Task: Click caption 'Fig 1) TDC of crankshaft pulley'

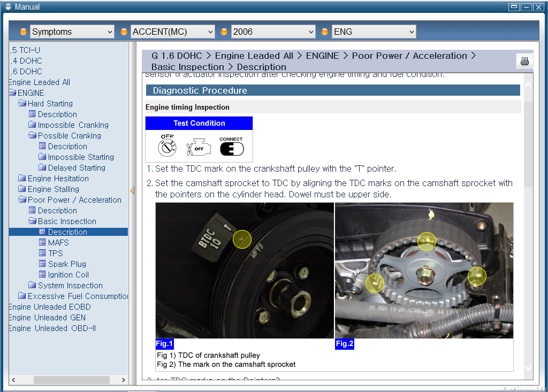Action: tap(208, 355)
